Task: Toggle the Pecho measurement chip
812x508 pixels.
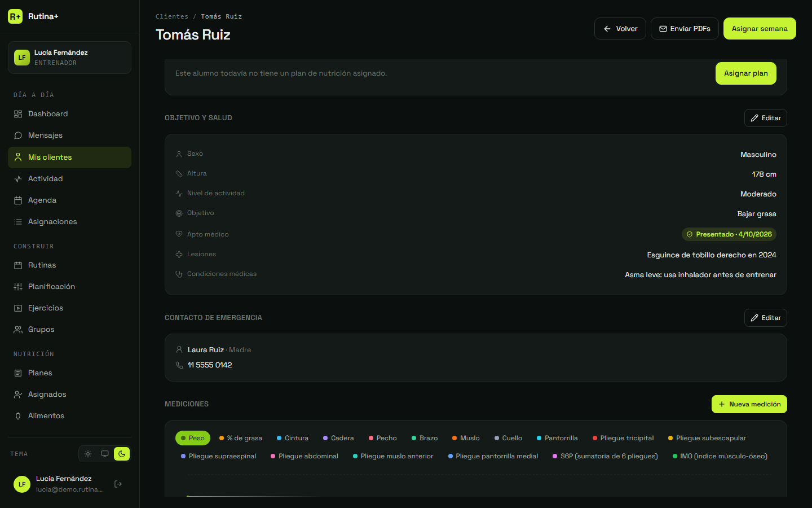Action: [x=383, y=438]
